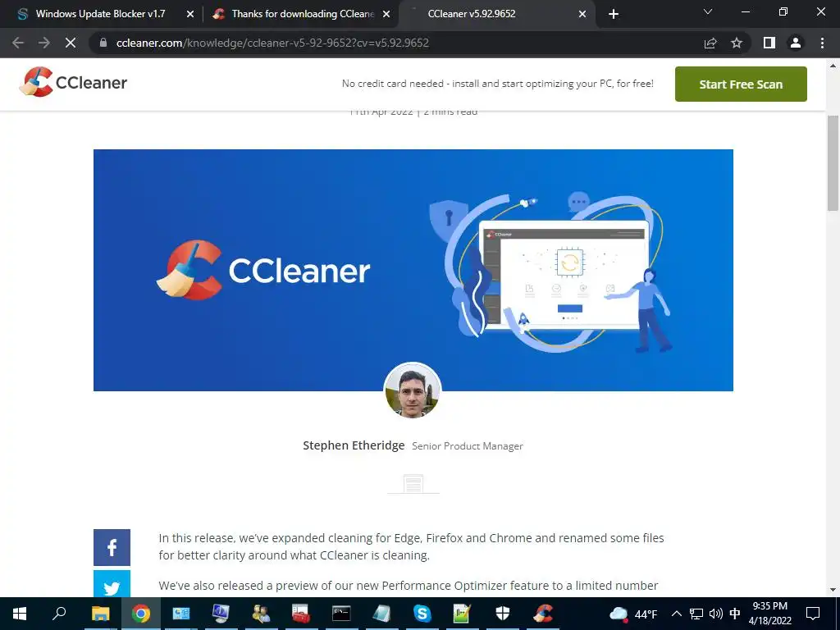
Task: Open the Chrome profile menu
Action: [x=796, y=43]
